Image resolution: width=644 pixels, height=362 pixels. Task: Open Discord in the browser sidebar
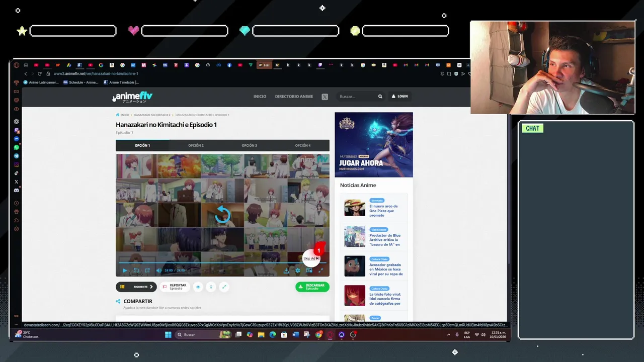click(17, 190)
